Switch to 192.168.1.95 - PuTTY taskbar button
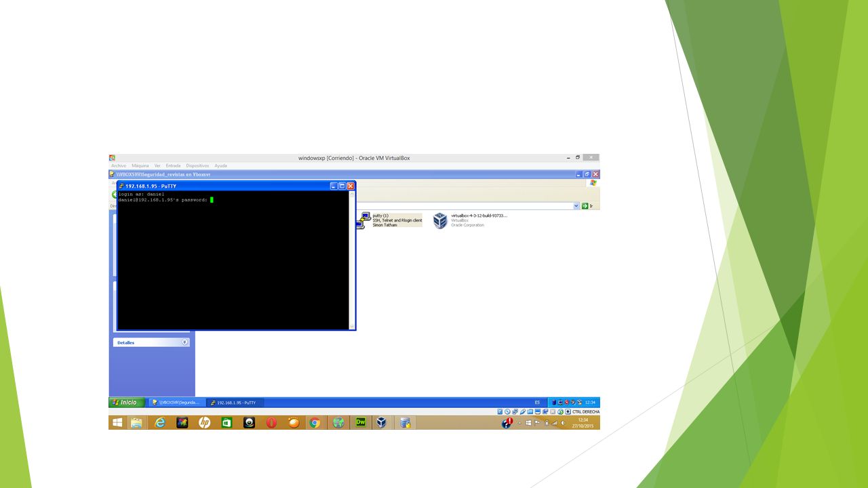 (x=235, y=402)
